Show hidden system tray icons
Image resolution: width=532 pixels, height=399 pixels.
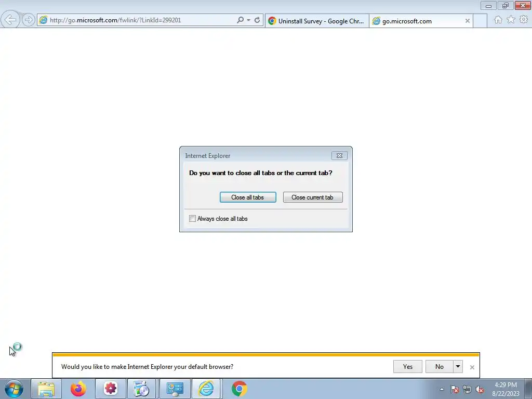pyautogui.click(x=442, y=389)
